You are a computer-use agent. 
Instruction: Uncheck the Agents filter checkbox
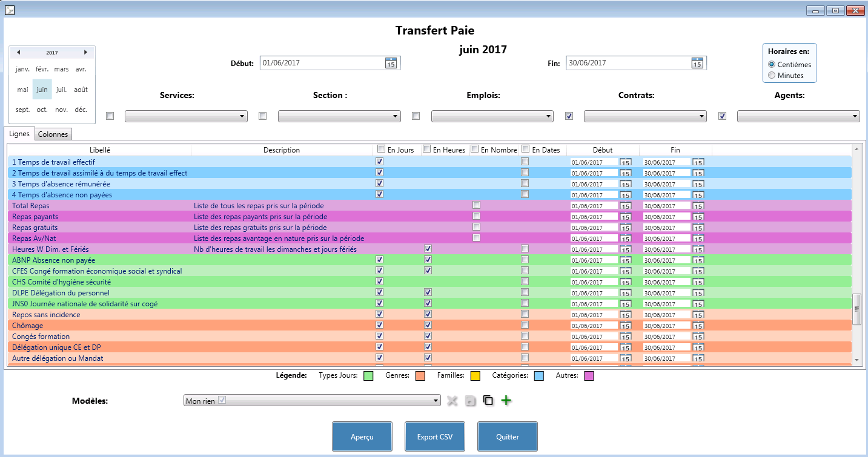[x=722, y=116]
